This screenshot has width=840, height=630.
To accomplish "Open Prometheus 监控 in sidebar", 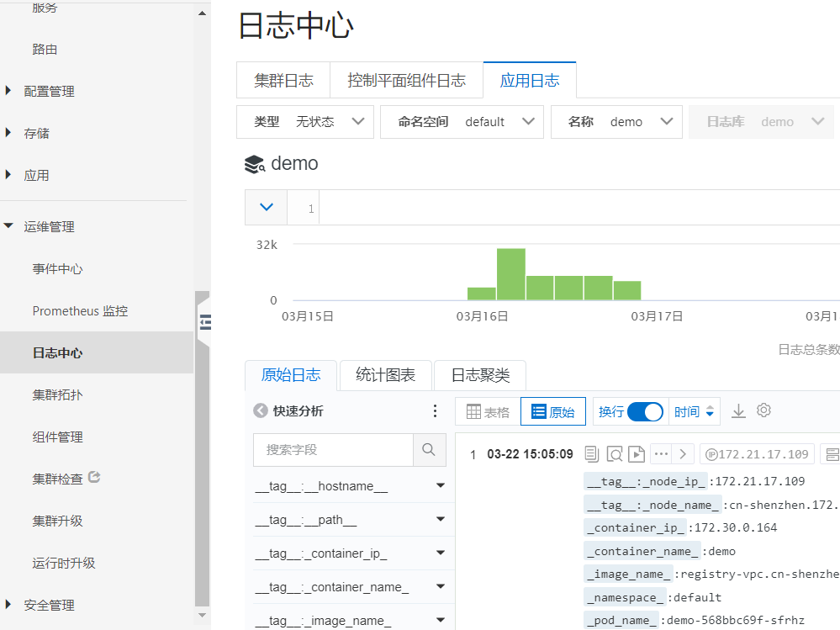I will point(80,311).
